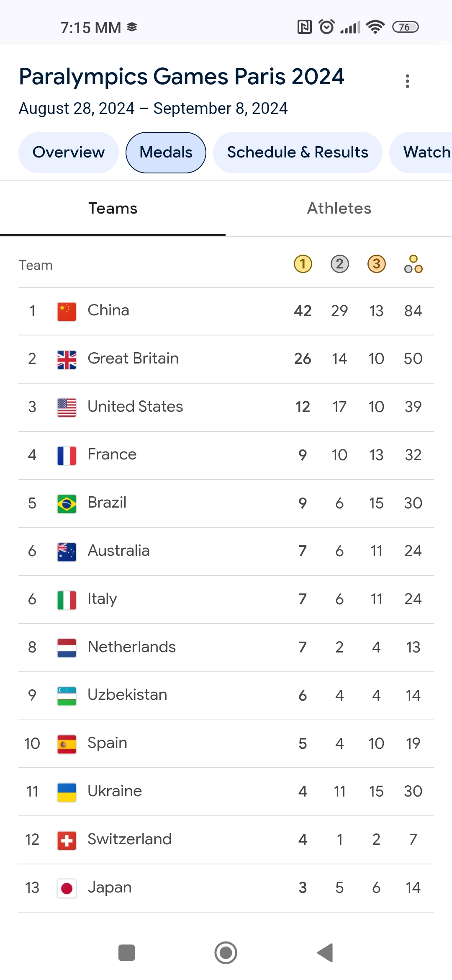Open the Schedule & Results chip
The width and height of the screenshot is (452, 980).
298,152
